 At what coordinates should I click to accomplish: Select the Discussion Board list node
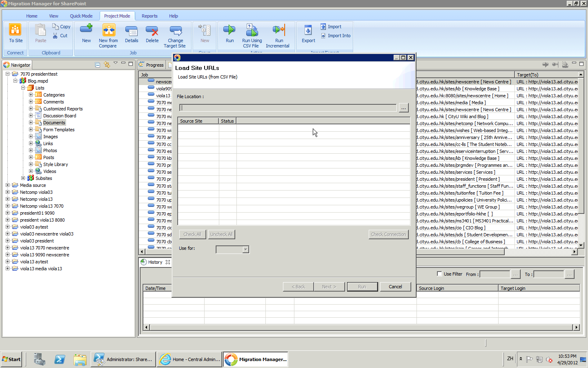(x=60, y=116)
